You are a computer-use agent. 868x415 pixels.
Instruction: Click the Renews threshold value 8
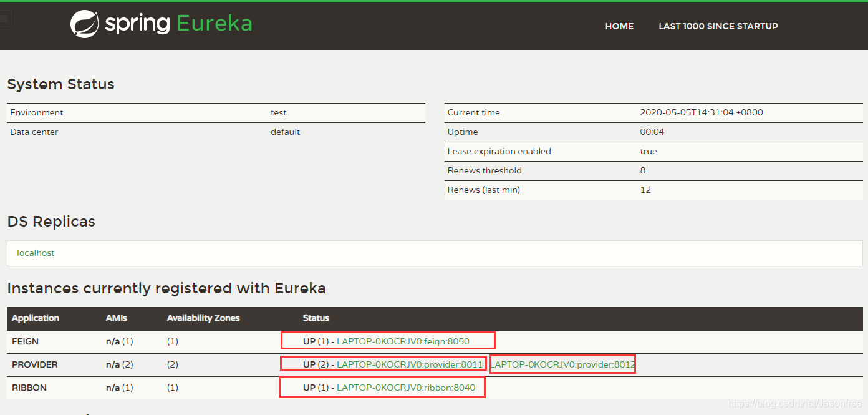pyautogui.click(x=643, y=170)
